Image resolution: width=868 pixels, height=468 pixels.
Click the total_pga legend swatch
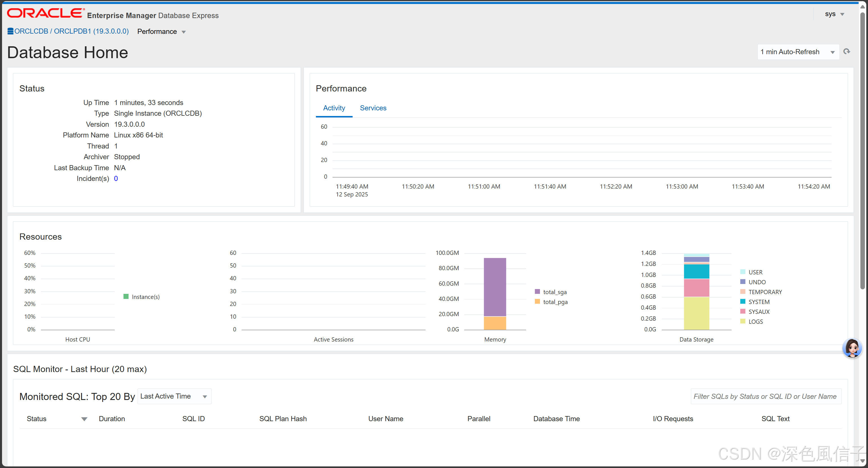coord(537,301)
